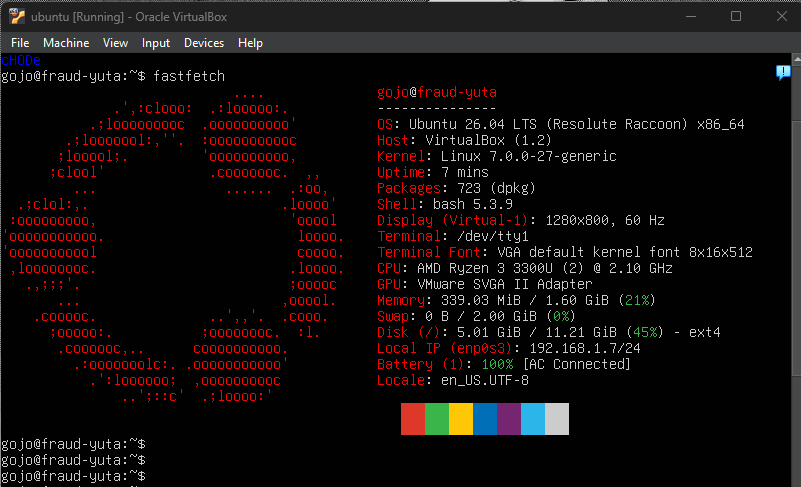
Task: Click the dark blue color block
Action: pyautogui.click(x=485, y=419)
